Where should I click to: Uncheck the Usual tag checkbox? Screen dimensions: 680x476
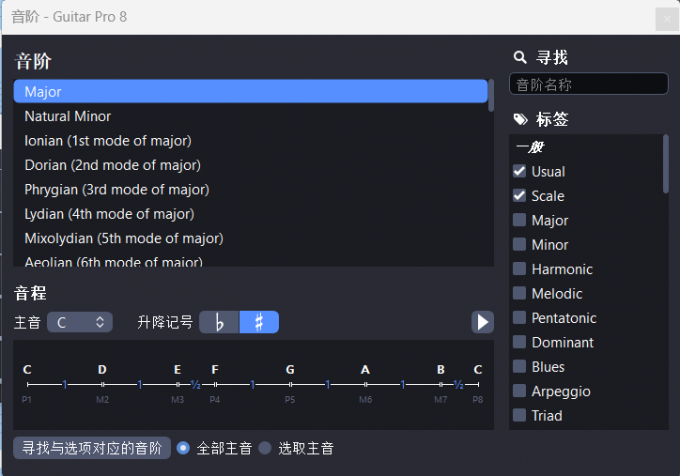pyautogui.click(x=519, y=172)
